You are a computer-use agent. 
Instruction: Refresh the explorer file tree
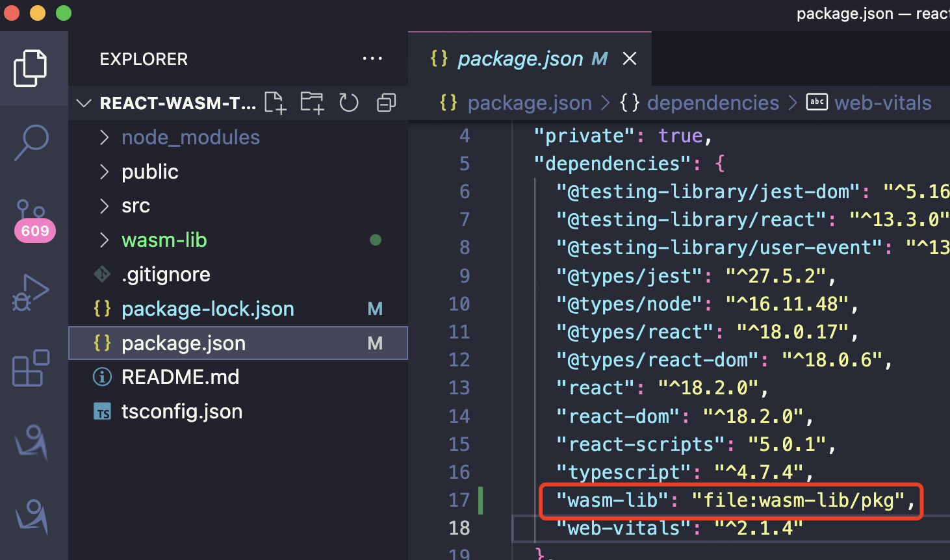pos(349,103)
